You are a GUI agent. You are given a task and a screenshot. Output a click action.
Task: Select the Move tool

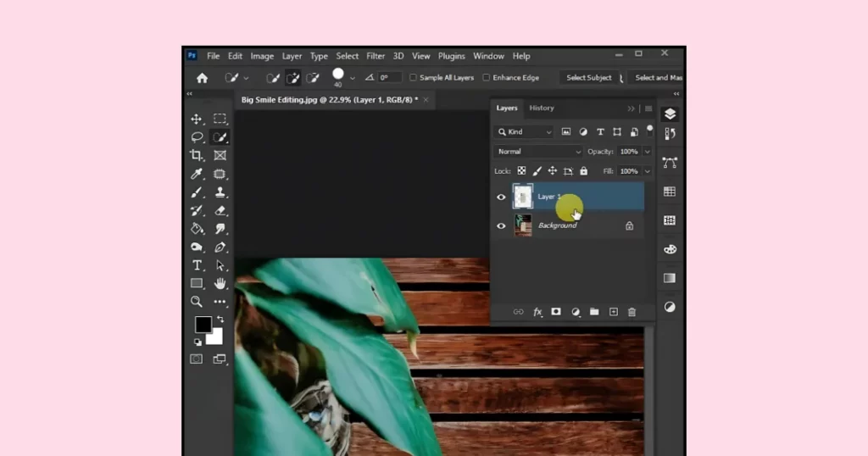tap(197, 119)
